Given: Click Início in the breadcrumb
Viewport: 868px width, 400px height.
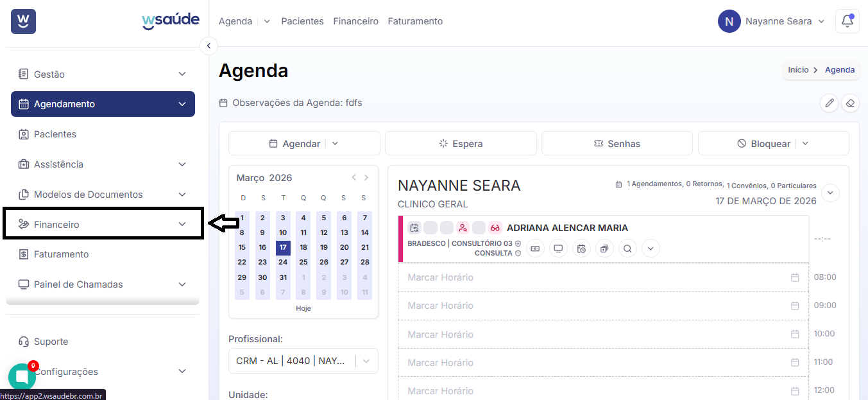Looking at the screenshot, I should click(x=798, y=70).
